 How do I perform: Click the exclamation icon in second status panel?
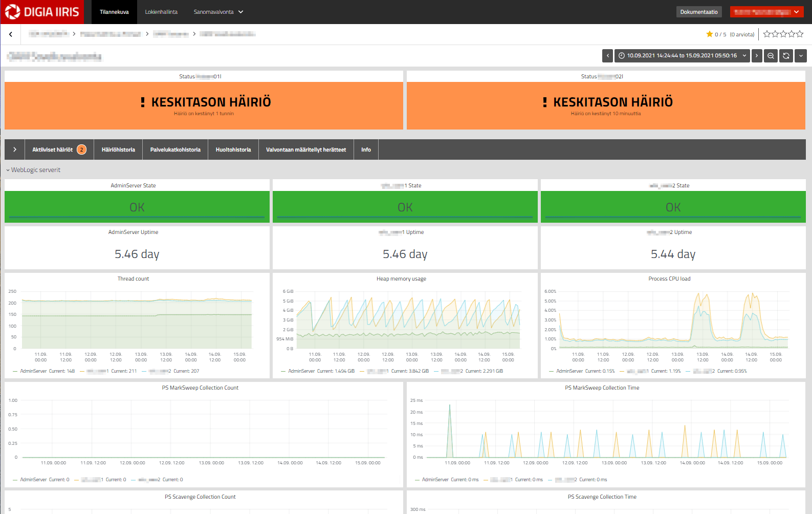545,102
